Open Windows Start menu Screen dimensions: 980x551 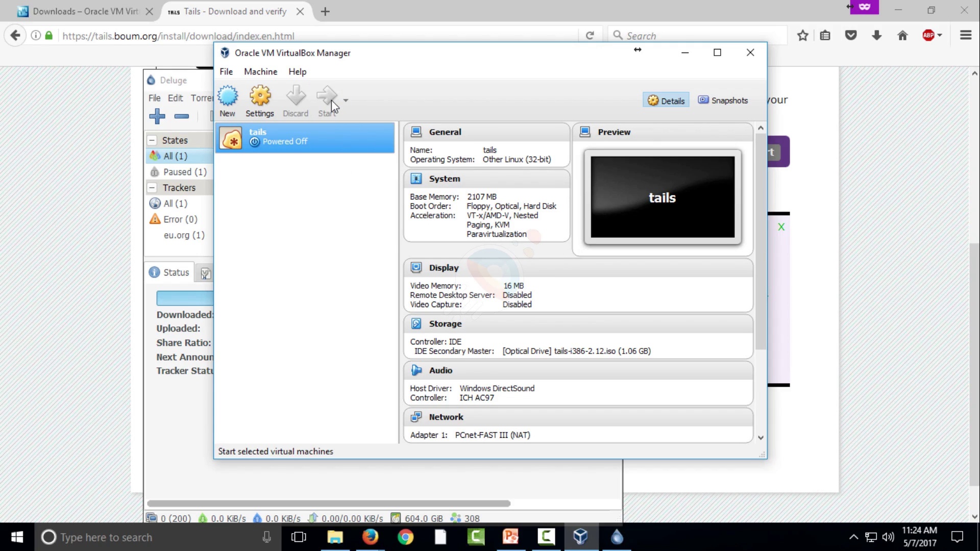point(17,537)
